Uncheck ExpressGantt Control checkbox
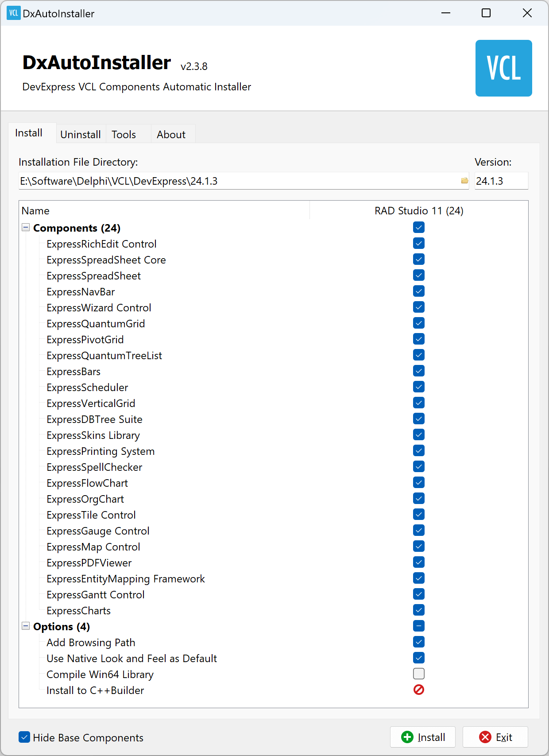 click(x=419, y=594)
